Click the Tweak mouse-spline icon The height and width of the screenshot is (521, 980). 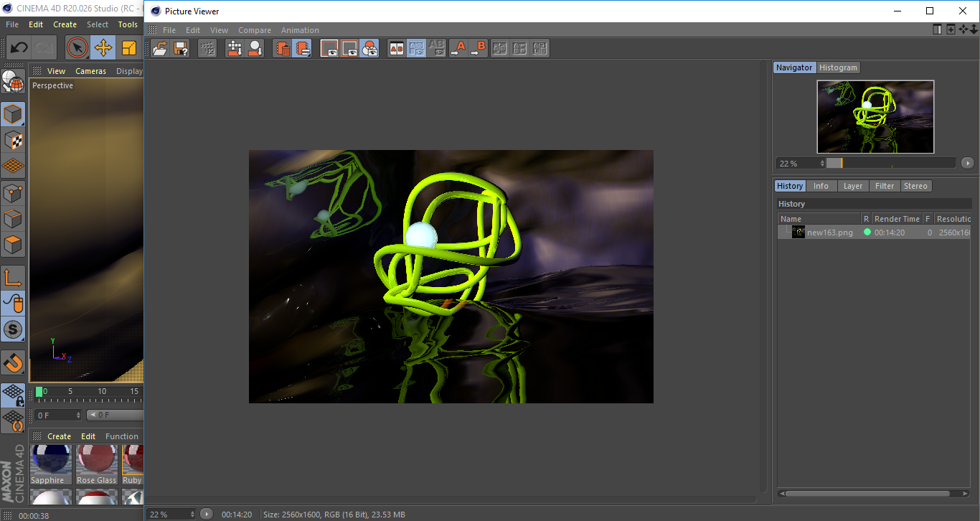[x=13, y=304]
